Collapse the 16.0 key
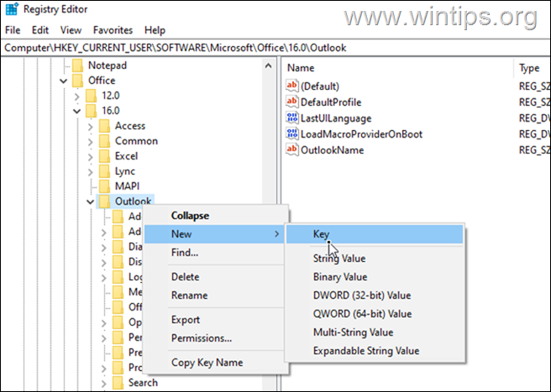 [77, 112]
